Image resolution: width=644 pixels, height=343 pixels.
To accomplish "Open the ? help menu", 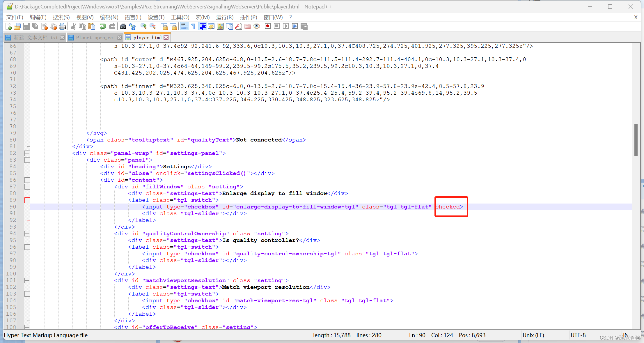I will pos(290,17).
